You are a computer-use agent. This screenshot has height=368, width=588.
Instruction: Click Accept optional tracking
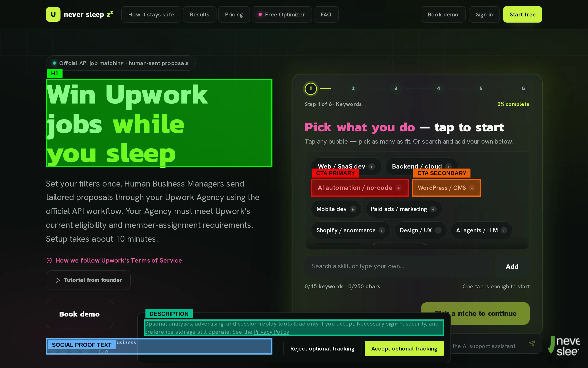tap(404, 349)
